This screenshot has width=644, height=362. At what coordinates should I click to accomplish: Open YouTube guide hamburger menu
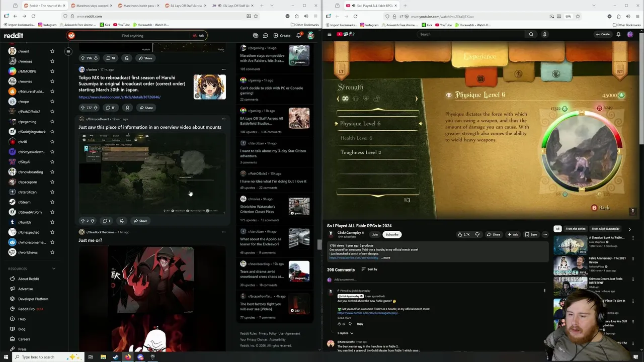[x=330, y=34]
